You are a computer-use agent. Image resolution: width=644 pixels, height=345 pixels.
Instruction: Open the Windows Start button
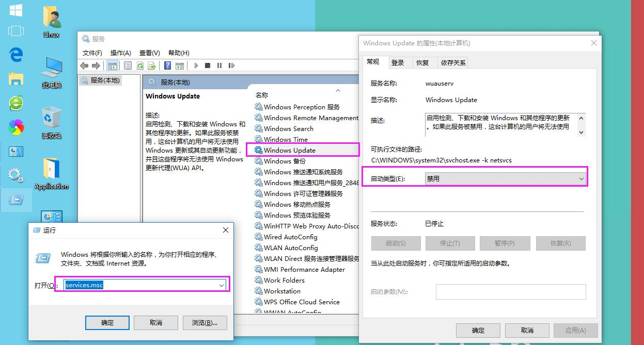click(x=16, y=10)
